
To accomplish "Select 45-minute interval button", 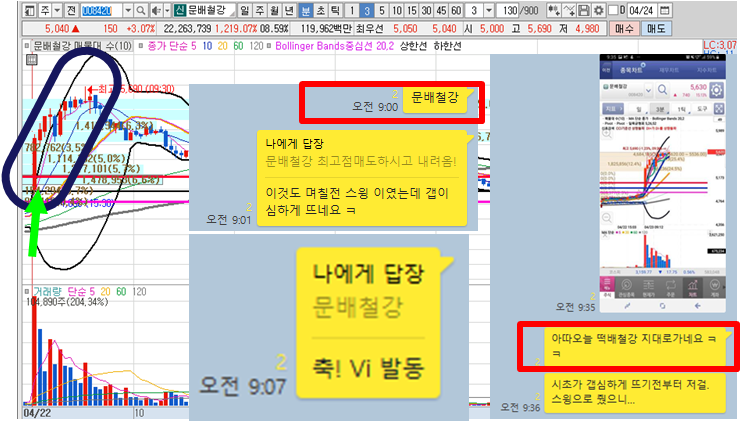I will [441, 10].
